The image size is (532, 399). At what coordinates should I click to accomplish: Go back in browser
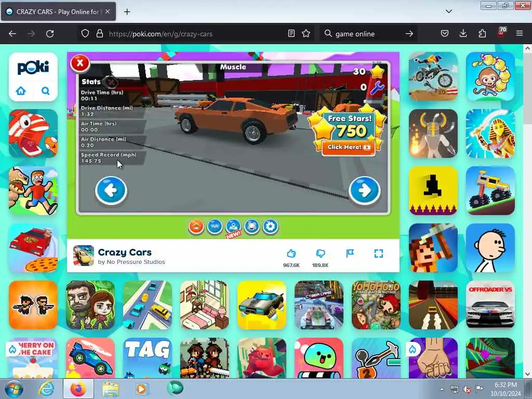12,34
